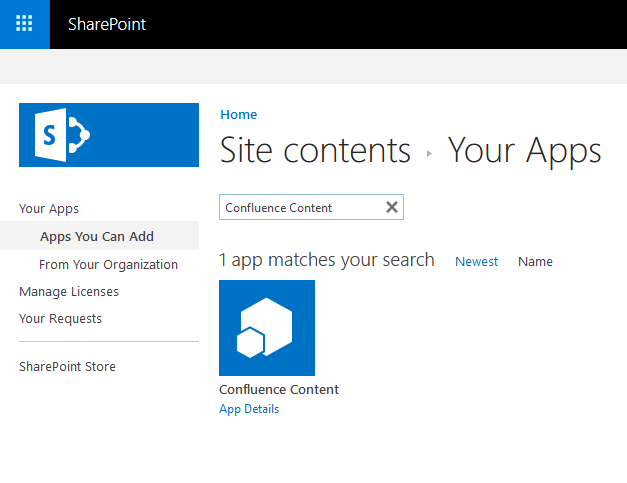The height and width of the screenshot is (483, 627).
Task: Sort results by Newest
Action: (x=476, y=261)
